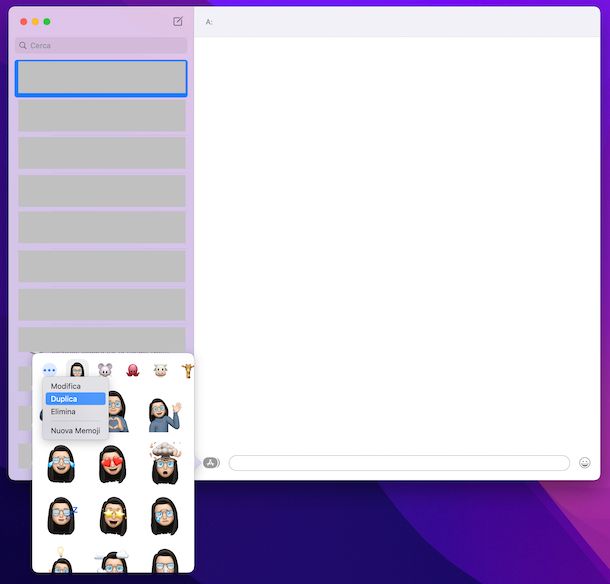Choose the waving hand Memoji sticker
This screenshot has width=610, height=584.
click(165, 416)
